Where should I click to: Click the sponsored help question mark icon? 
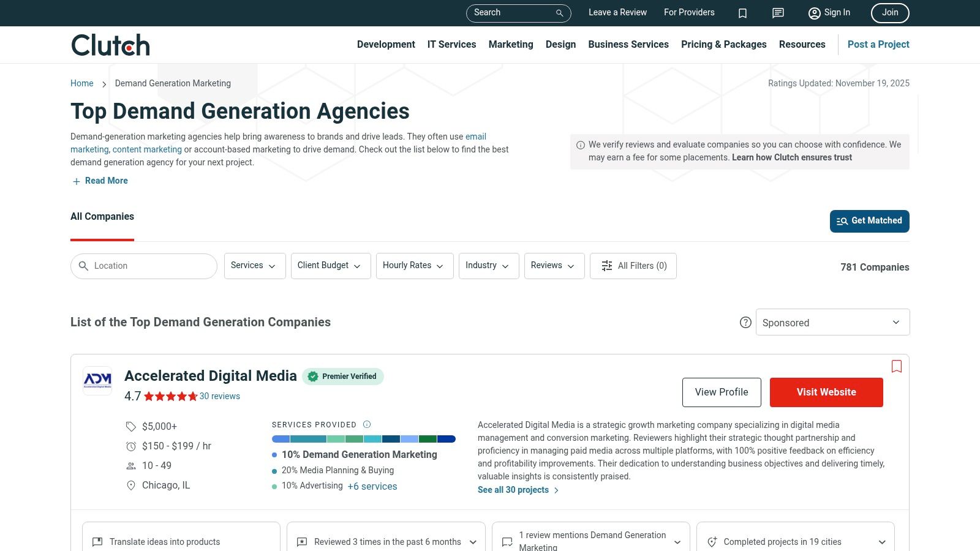tap(745, 323)
